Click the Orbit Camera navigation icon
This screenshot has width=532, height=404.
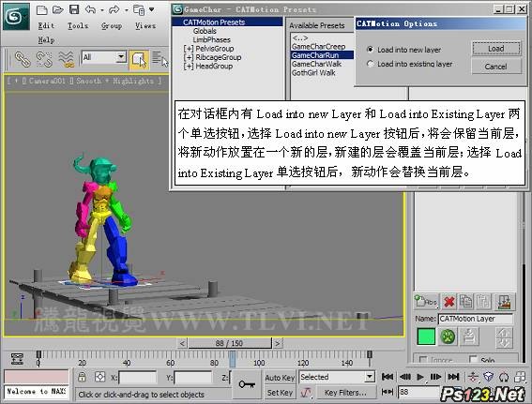504,377
